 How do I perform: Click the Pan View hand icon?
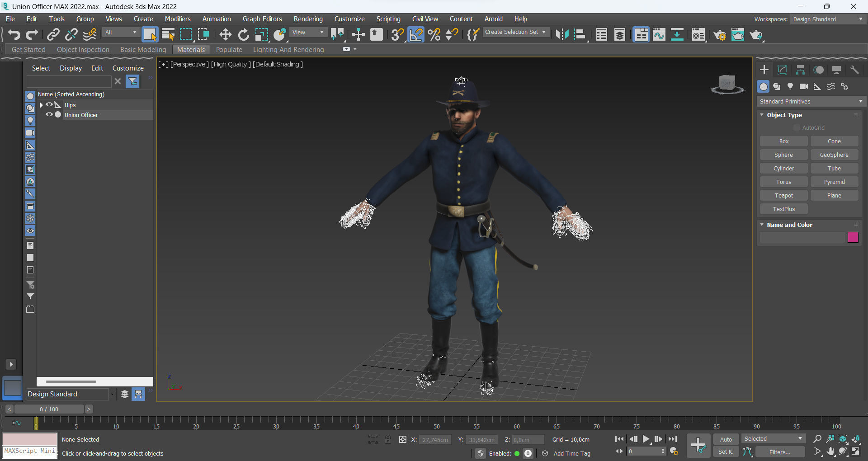point(830,452)
